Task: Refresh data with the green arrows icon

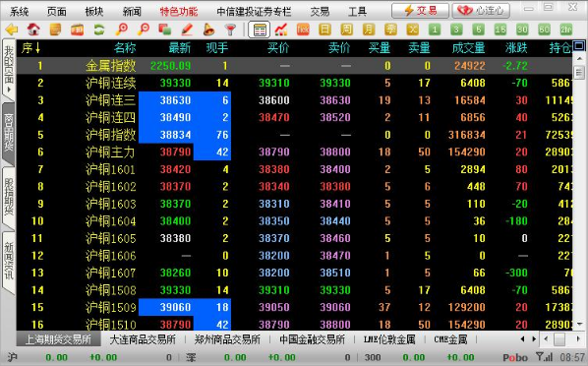Action: click(99, 30)
